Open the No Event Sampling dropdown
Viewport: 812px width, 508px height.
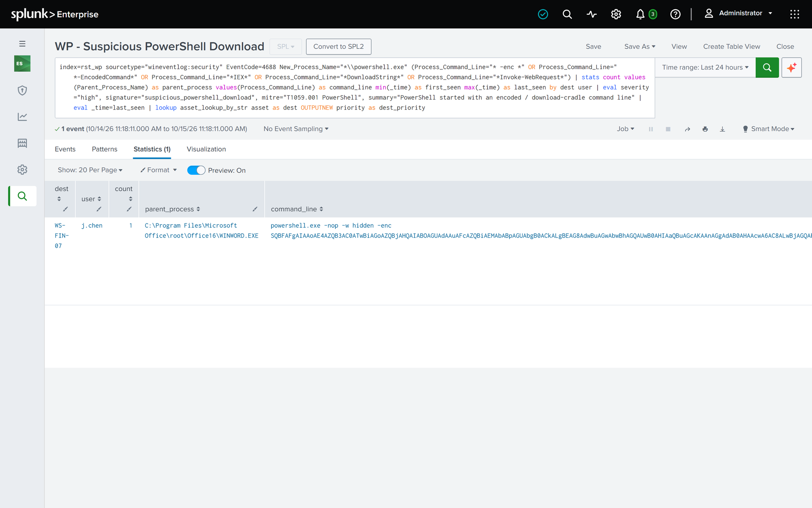pyautogui.click(x=296, y=129)
